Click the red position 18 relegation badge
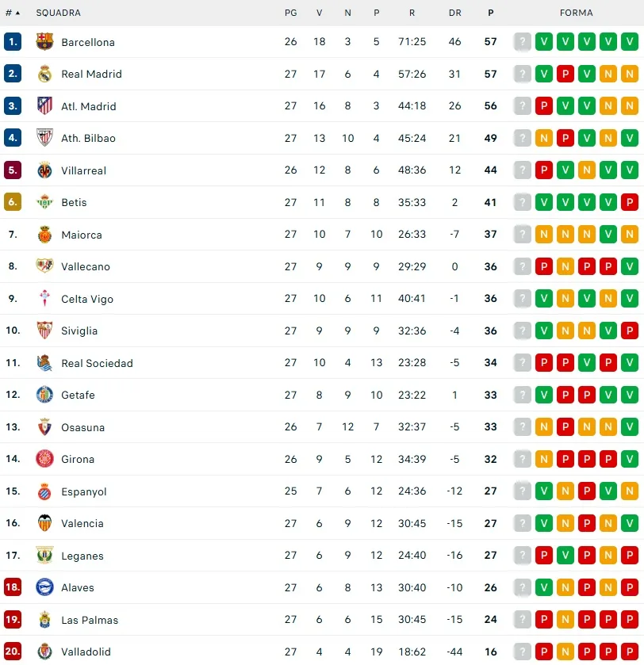 pyautogui.click(x=13, y=587)
